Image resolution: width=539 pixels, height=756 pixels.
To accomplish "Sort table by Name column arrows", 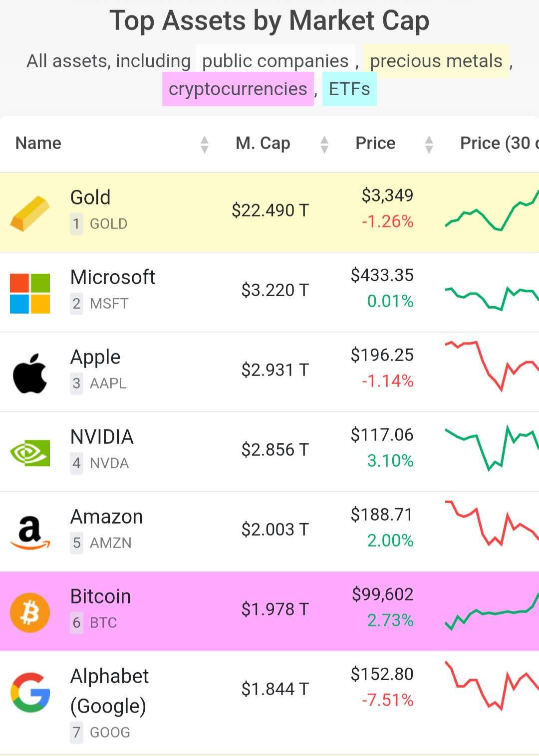I will click(x=204, y=144).
